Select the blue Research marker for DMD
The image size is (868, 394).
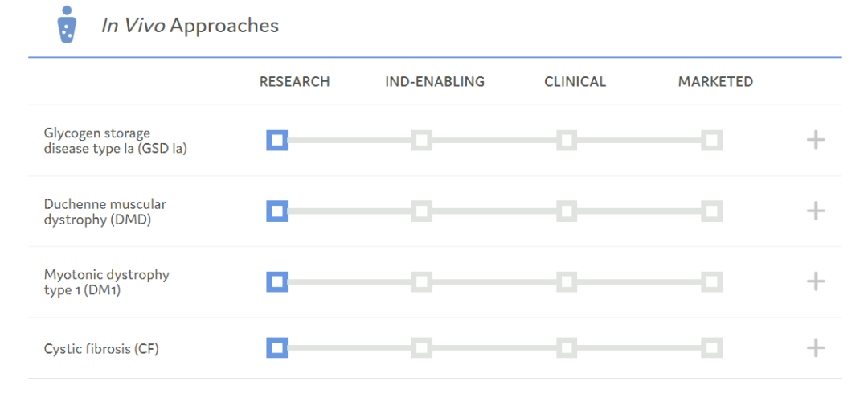[276, 211]
